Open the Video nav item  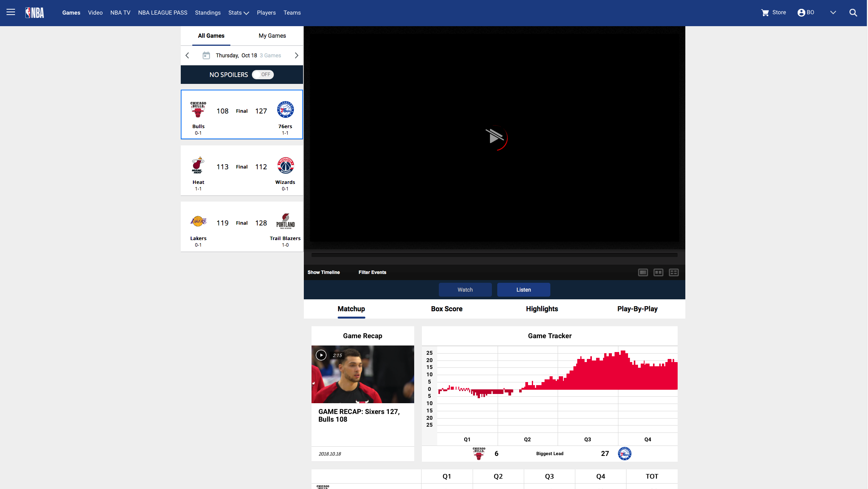point(95,13)
